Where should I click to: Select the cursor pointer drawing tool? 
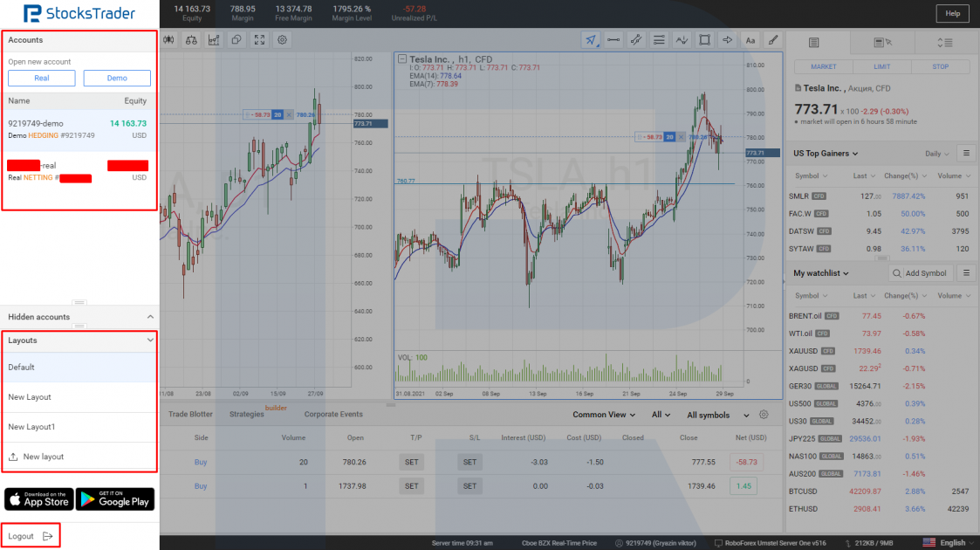(591, 40)
